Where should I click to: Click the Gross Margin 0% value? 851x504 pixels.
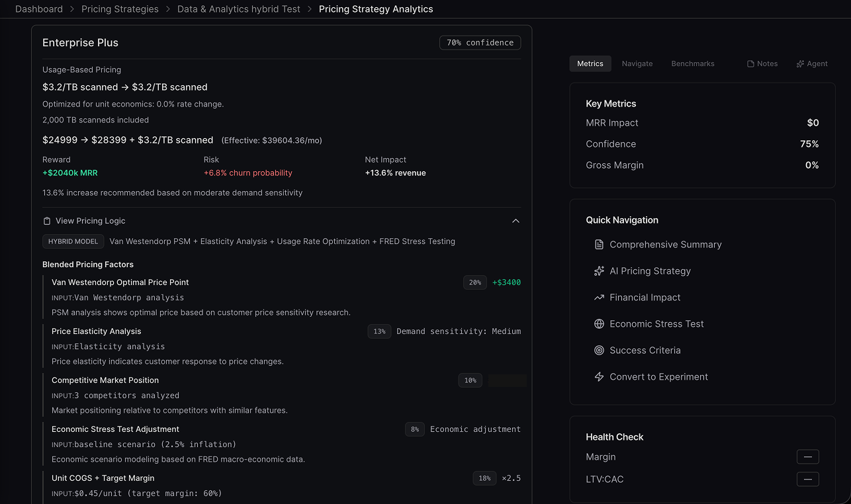[812, 165]
